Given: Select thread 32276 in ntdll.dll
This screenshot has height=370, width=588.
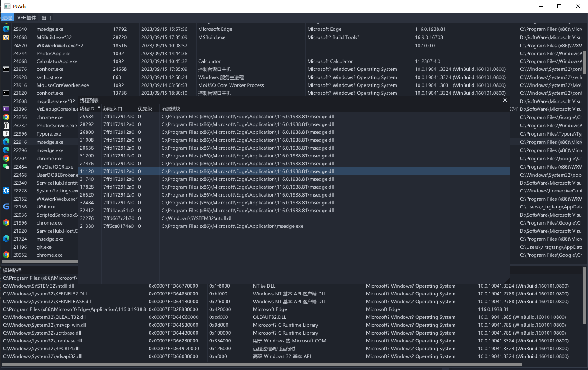Looking at the screenshot, I should pyautogui.click(x=294, y=218).
